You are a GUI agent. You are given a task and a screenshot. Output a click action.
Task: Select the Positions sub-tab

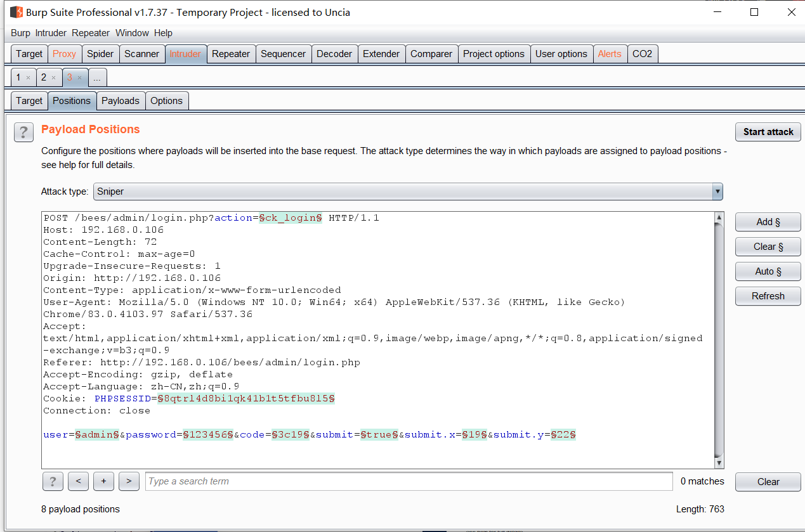72,100
